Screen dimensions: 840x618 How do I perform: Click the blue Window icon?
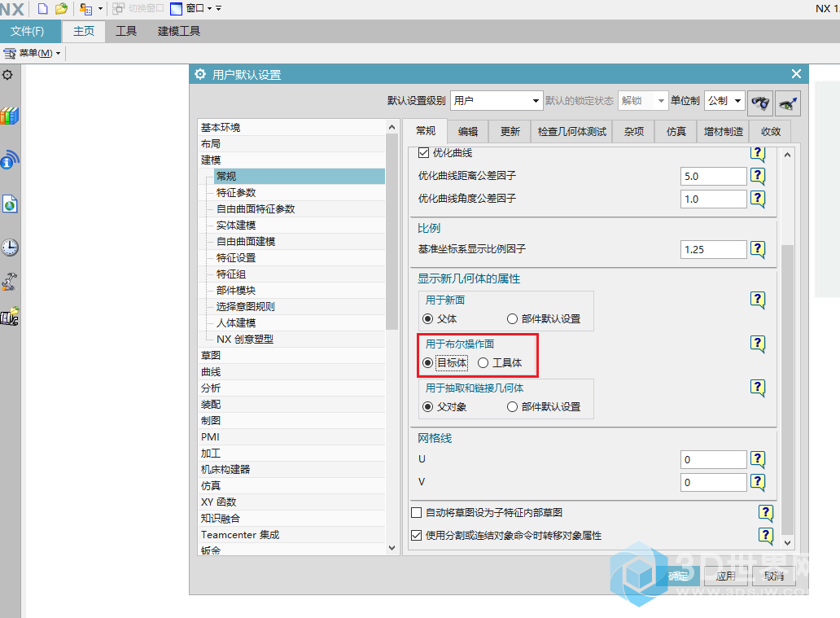[x=177, y=9]
